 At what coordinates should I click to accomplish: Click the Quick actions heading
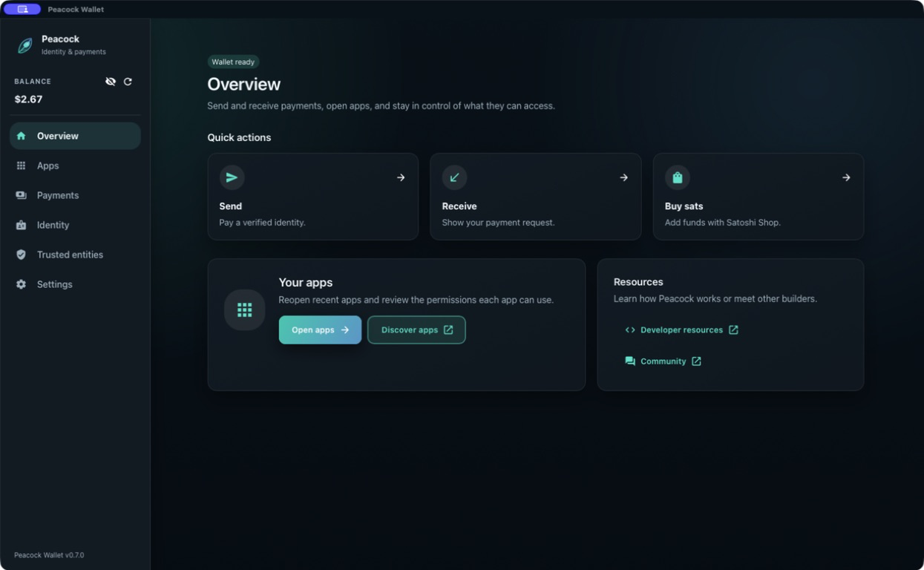click(x=239, y=137)
